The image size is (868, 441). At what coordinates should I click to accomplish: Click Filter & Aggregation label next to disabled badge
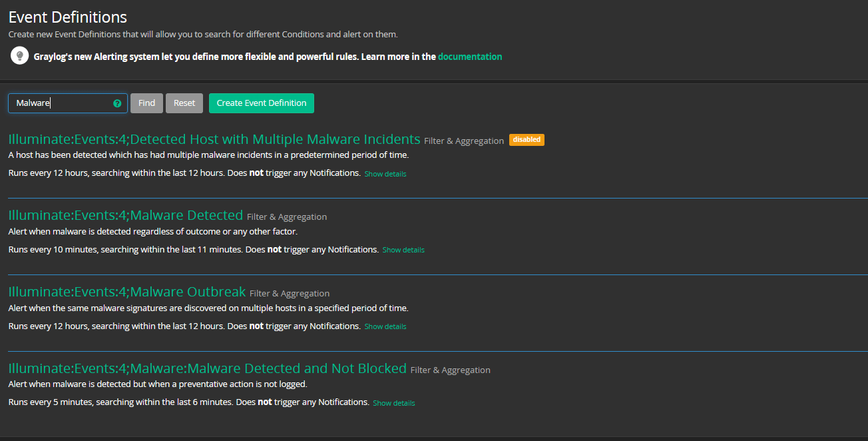[x=464, y=141]
